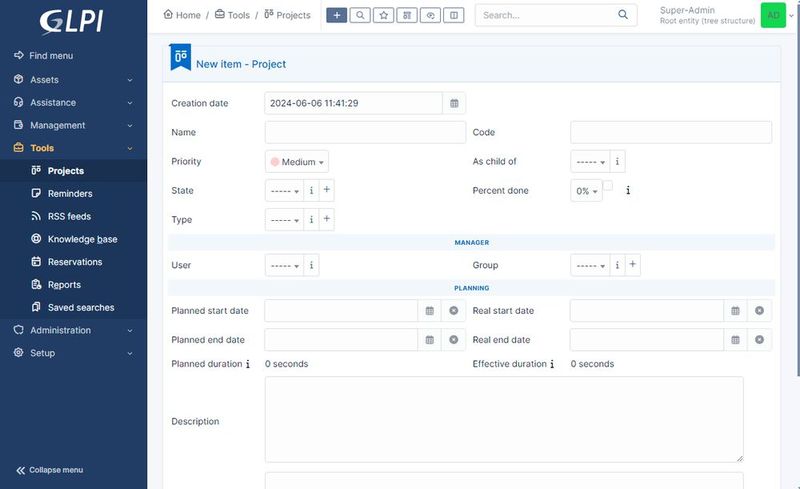Click info icon next to User dropdown
The width and height of the screenshot is (800, 489).
point(311,265)
